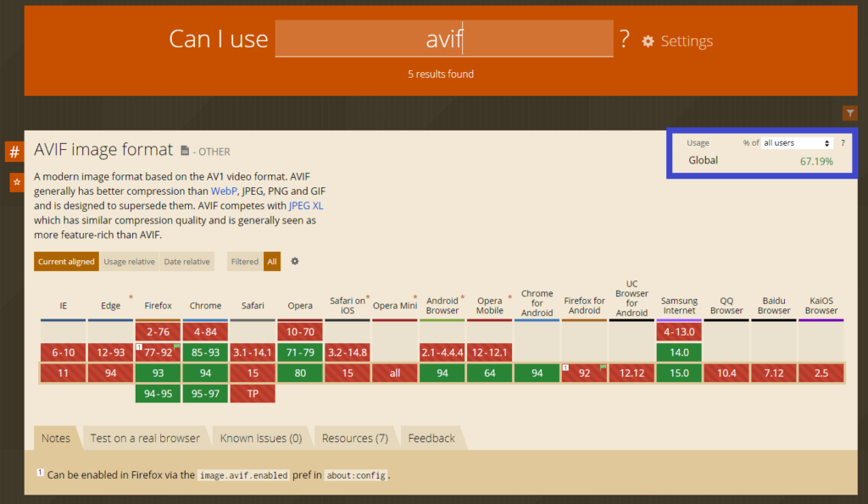This screenshot has height=504, width=868.
Task: Select the Filtered browsers option
Action: 245,262
